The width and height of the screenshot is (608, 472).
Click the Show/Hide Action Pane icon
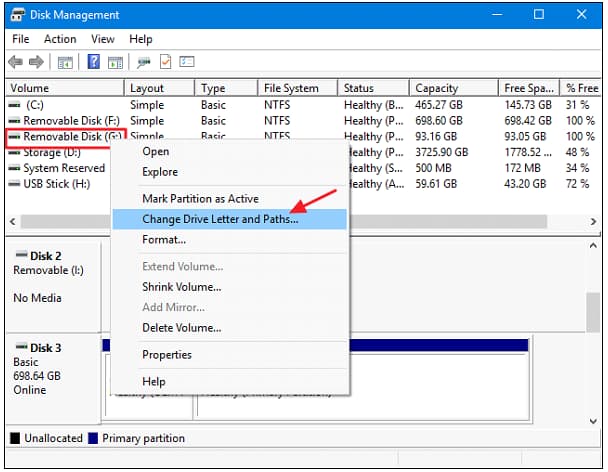click(x=115, y=62)
